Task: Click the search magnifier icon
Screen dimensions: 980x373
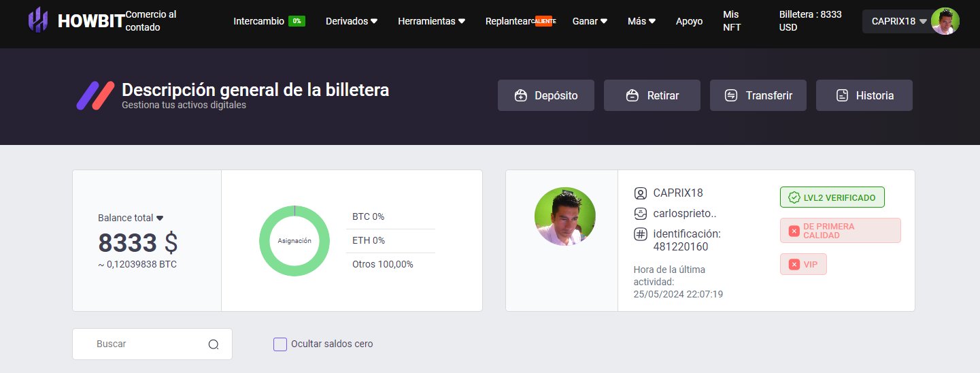Action: pos(214,344)
